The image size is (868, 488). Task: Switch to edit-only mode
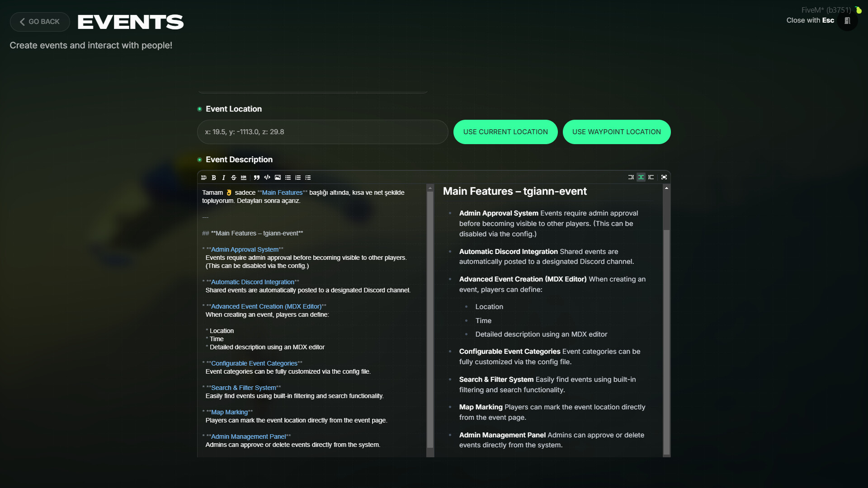[631, 177]
